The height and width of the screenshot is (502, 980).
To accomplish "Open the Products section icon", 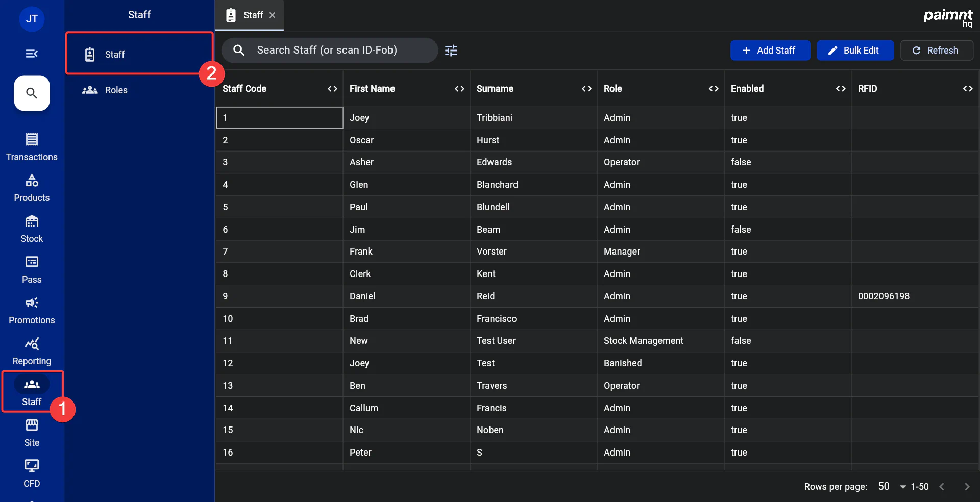I will tap(32, 181).
